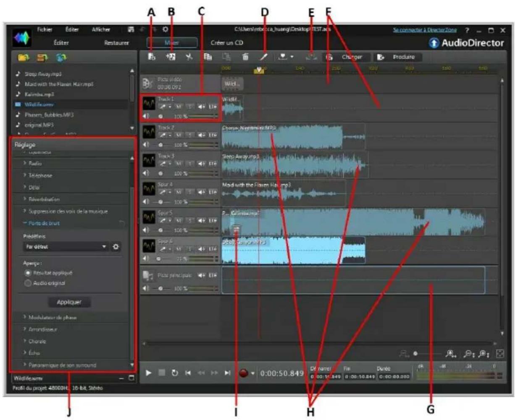Click the timeline zoom slider knob
The width and height of the screenshot is (515, 420).
click(x=415, y=354)
